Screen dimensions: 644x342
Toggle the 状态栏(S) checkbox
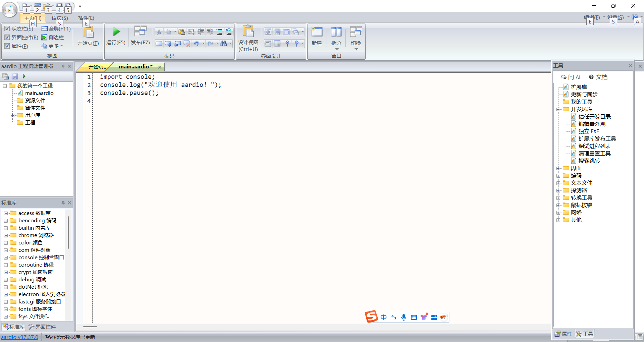[x=7, y=28]
